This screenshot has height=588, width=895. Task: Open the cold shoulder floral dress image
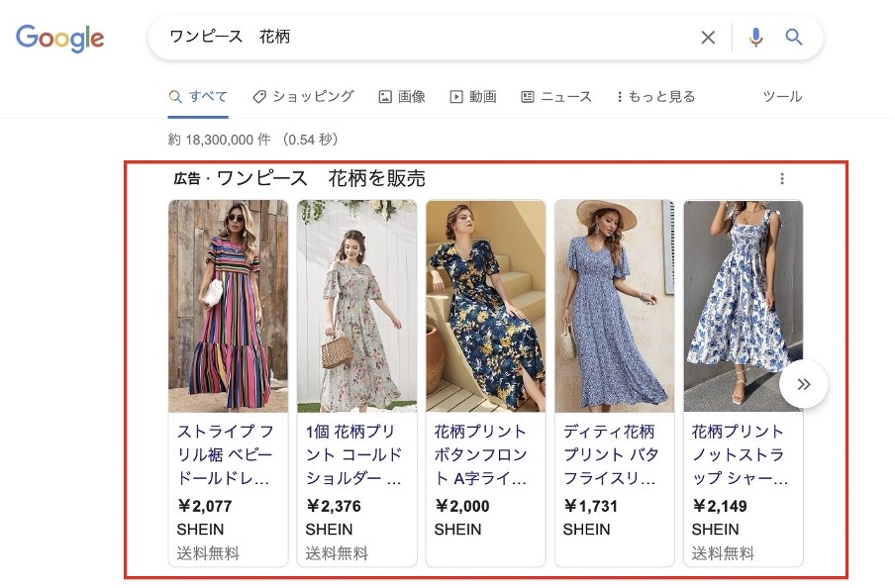coord(356,306)
